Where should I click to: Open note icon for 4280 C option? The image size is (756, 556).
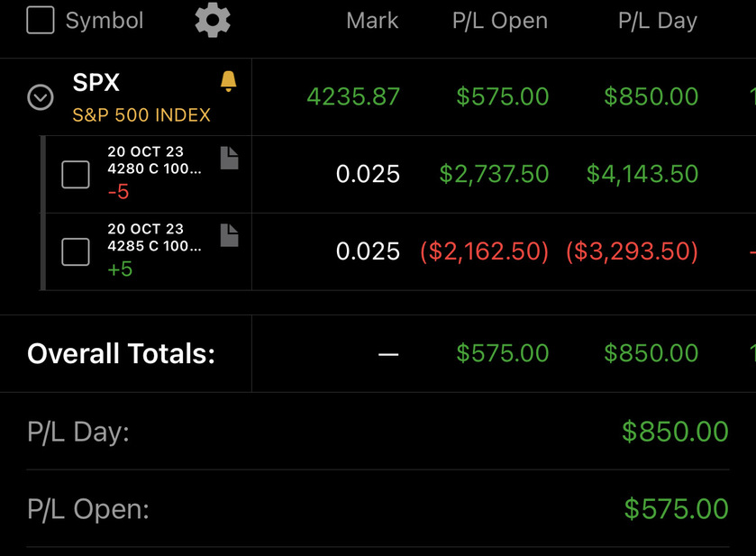click(230, 158)
